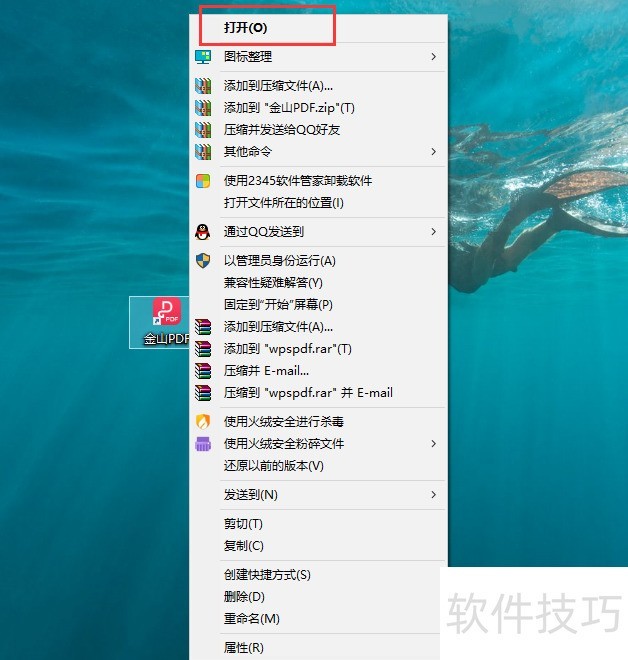Viewport: 628px width, 660px height.
Task: Open 属性(R) at the menu bottom
Action: pos(244,647)
